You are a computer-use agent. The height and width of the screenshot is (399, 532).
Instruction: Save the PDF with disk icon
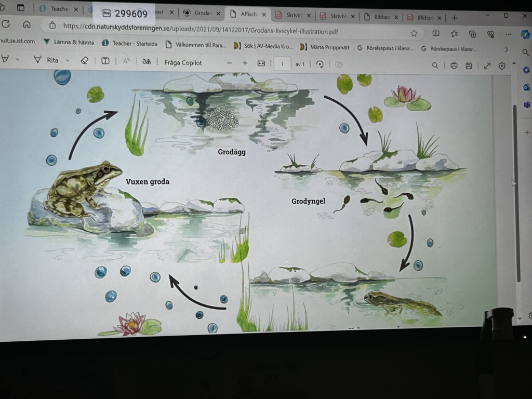[x=469, y=66]
